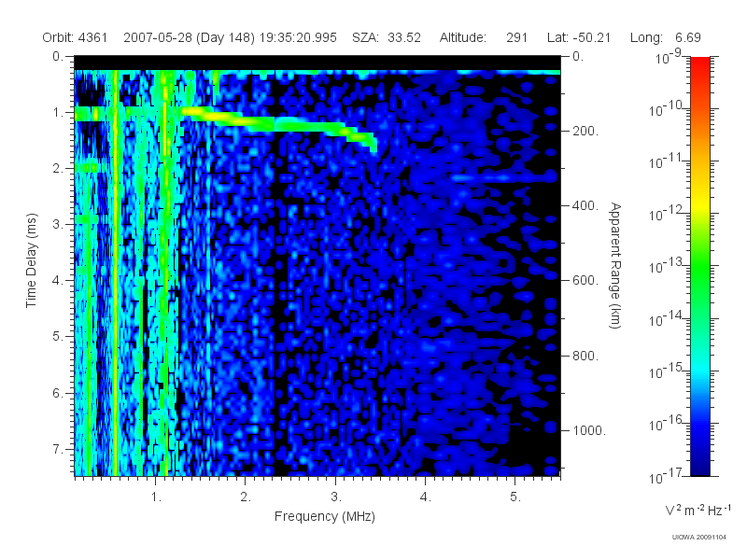Click the 'Long: 6.69' value
This screenshot has width=747, height=560.
[x=665, y=37]
